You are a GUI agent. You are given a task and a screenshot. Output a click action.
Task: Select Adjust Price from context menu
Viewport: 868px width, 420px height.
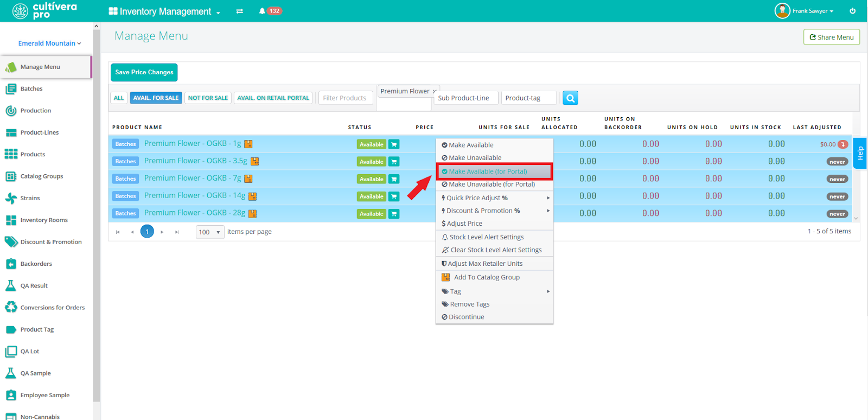point(495,224)
